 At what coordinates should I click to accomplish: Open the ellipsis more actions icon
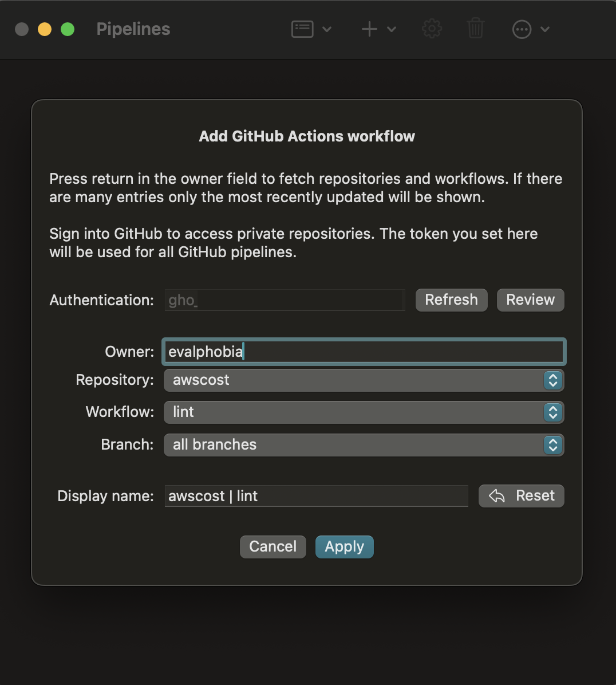point(522,29)
